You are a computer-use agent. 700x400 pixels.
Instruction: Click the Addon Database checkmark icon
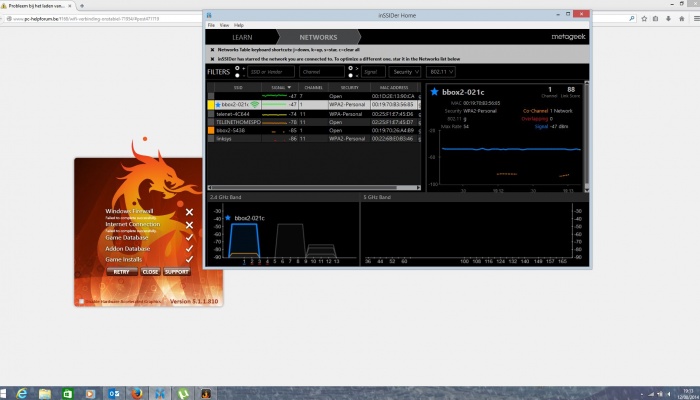(189, 248)
